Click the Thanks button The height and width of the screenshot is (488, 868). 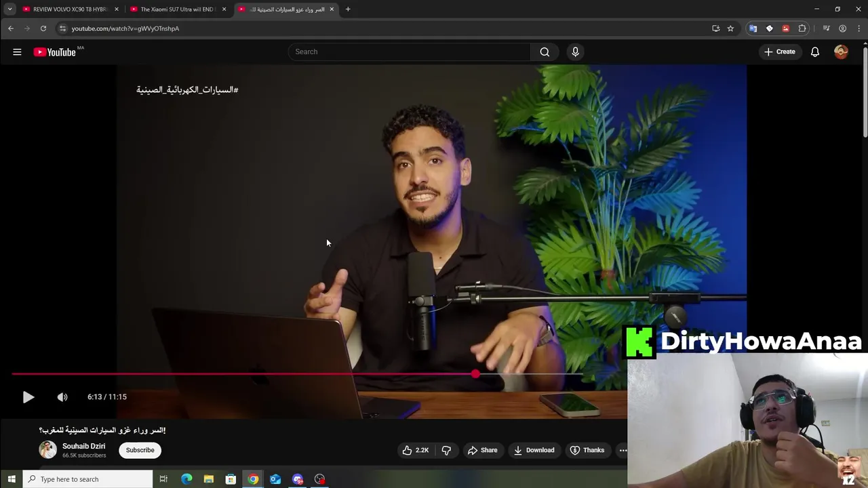click(587, 450)
